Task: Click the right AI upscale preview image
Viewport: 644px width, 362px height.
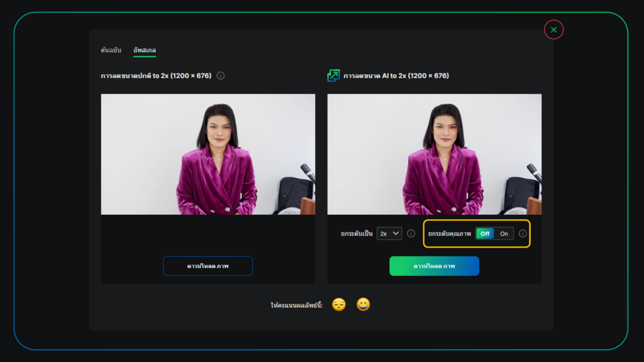Action: tap(434, 154)
